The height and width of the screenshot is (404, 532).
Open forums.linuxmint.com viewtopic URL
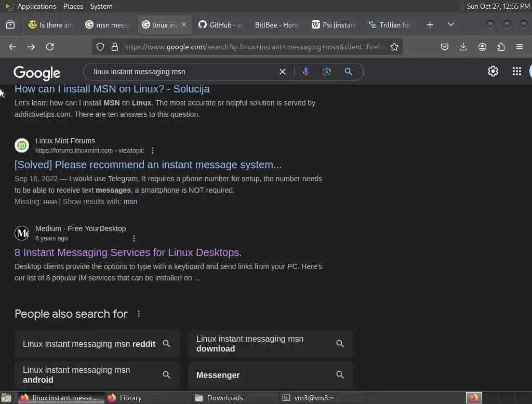[89, 150]
